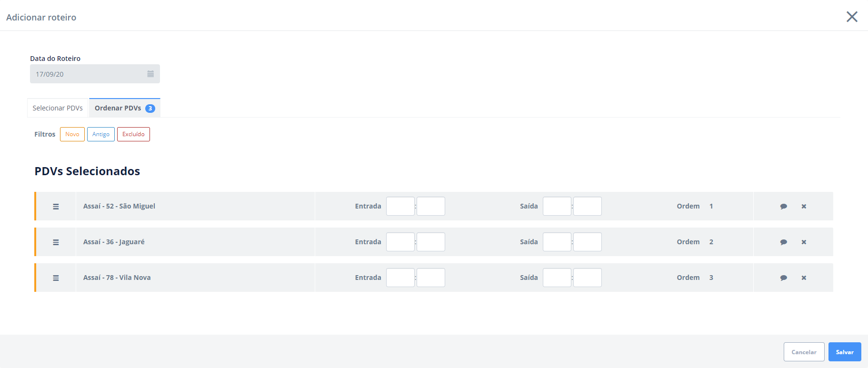868x368 pixels.
Task: Remove Assaí - 52 - São Miguel from list
Action: (804, 207)
